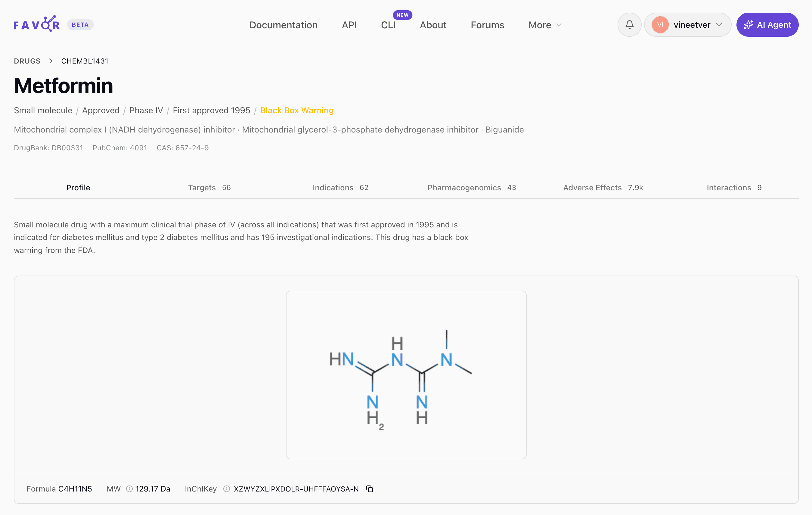Viewport: 812px width, 515px height.
Task: Open the Pharmacogenomics tab
Action: tap(471, 188)
